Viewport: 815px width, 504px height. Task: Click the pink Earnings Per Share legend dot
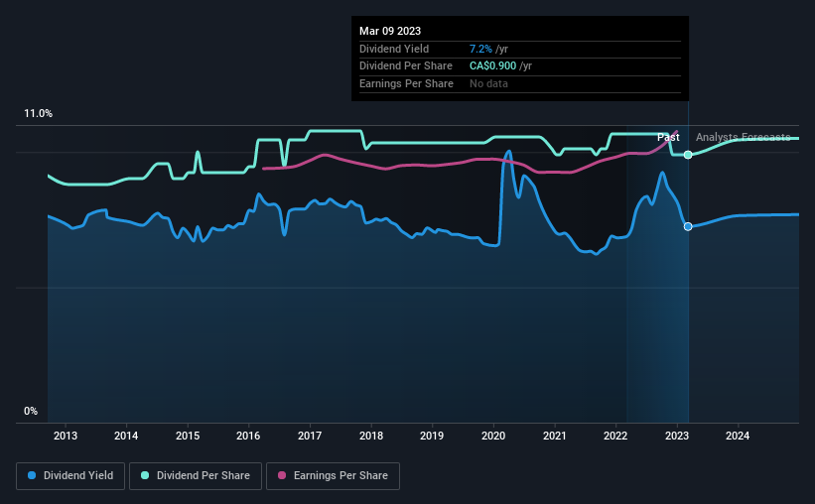282,475
